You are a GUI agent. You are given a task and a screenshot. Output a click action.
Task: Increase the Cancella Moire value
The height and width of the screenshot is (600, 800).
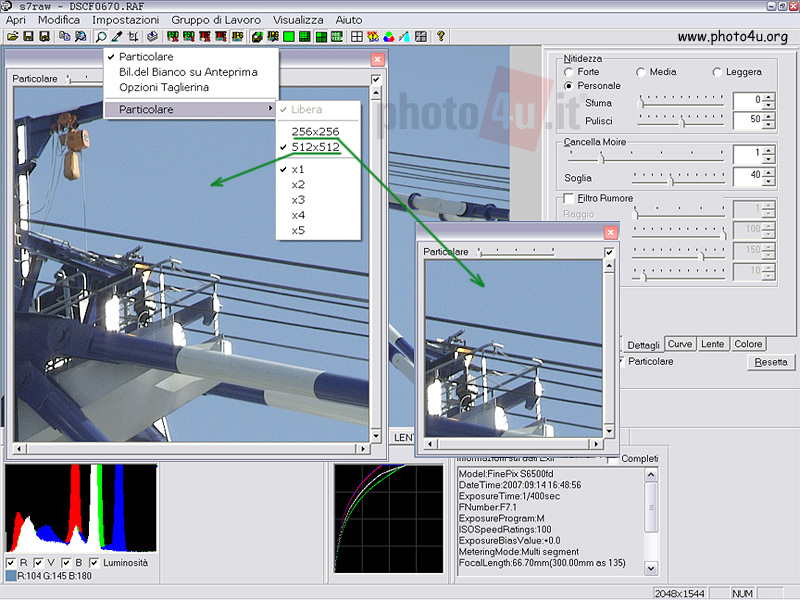click(768, 149)
